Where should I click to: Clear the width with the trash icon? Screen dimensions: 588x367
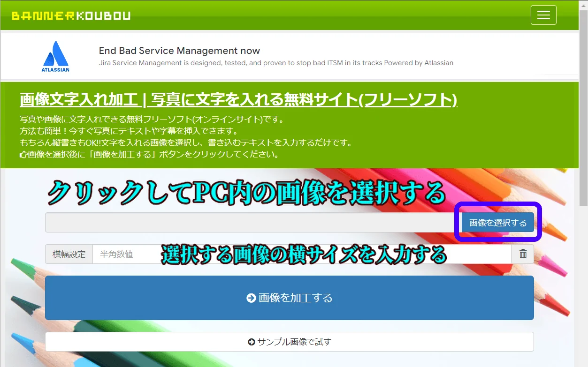[x=523, y=254]
